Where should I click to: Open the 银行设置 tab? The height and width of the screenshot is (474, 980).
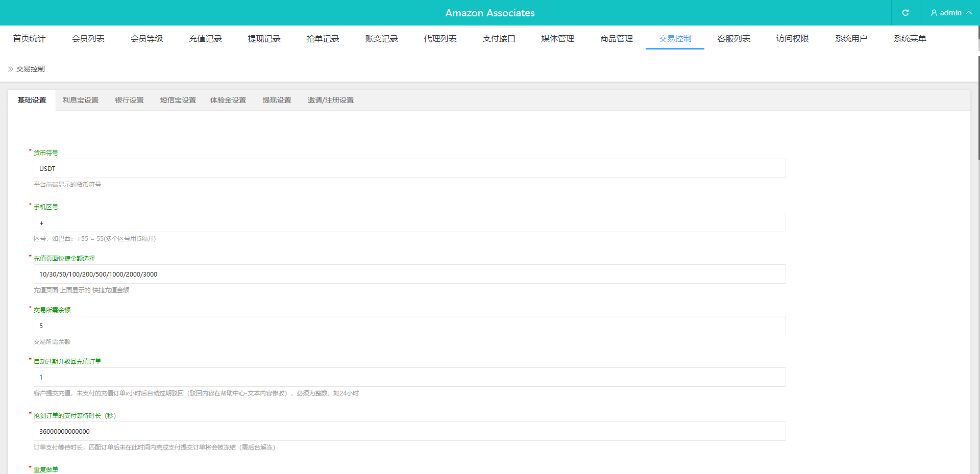129,100
